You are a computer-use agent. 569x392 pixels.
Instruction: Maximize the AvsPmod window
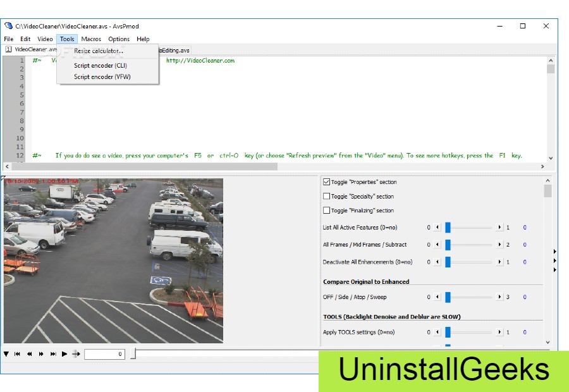[x=523, y=26]
